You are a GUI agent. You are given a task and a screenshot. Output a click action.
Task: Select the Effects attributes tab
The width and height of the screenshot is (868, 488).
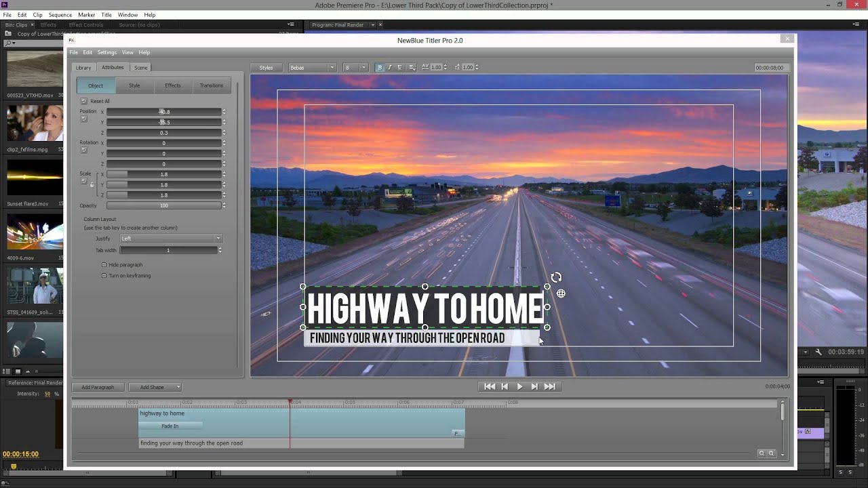[173, 85]
